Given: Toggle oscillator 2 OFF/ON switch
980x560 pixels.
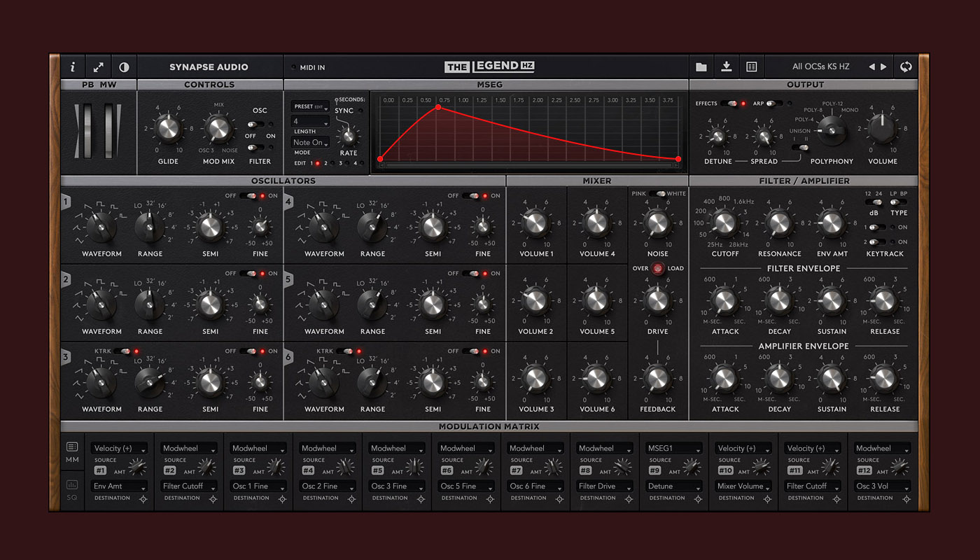Looking at the screenshot, I should point(248,274).
